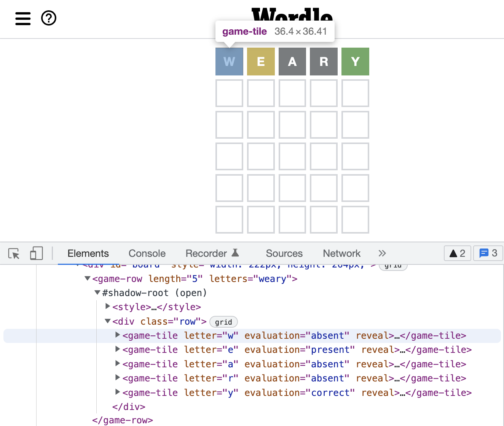
Task: Open the Recorder tab
Action: coord(212,253)
